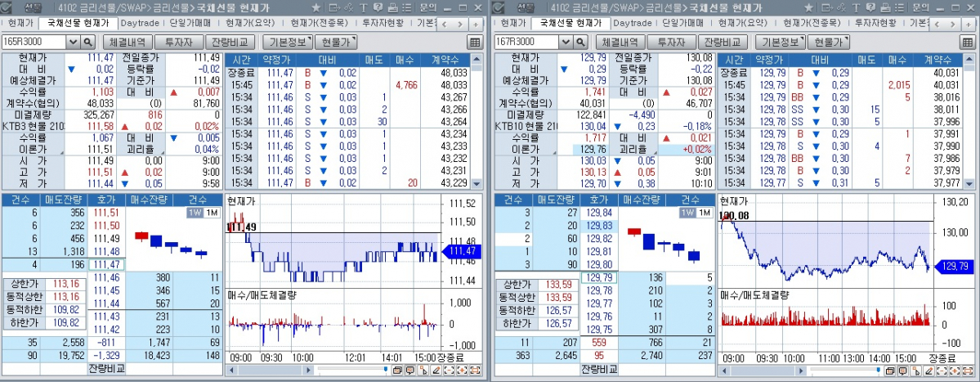Click the overlapping-windows icon under left chart

[397, 371]
